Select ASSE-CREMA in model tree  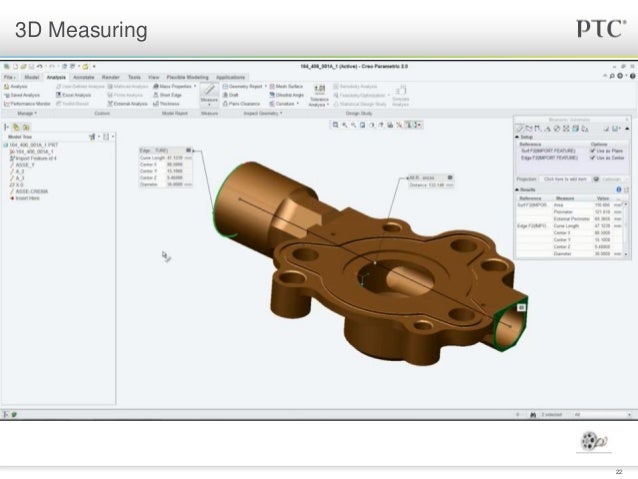click(x=28, y=191)
